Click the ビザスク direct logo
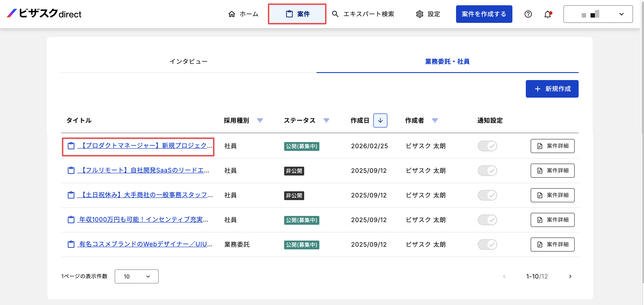The width and height of the screenshot is (644, 305). (44, 13)
